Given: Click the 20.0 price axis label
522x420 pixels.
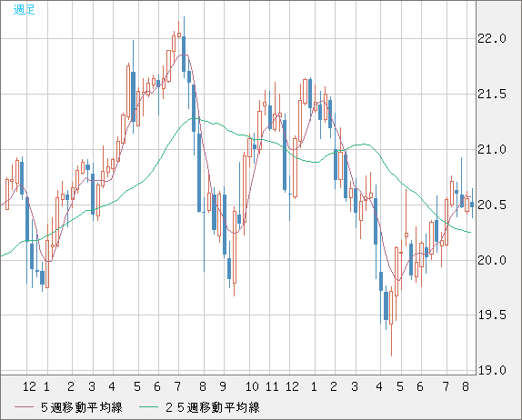Looking at the screenshot, I should tap(492, 260).
